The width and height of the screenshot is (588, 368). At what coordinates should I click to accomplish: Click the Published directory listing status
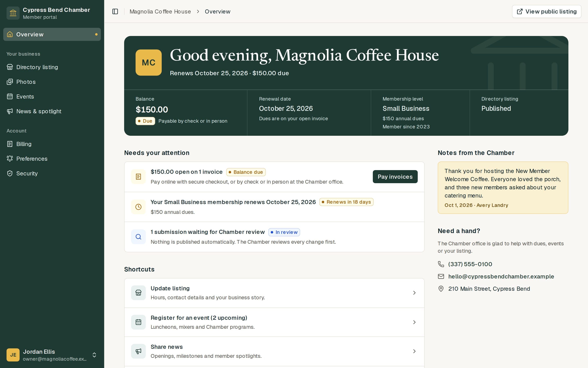[496, 109]
